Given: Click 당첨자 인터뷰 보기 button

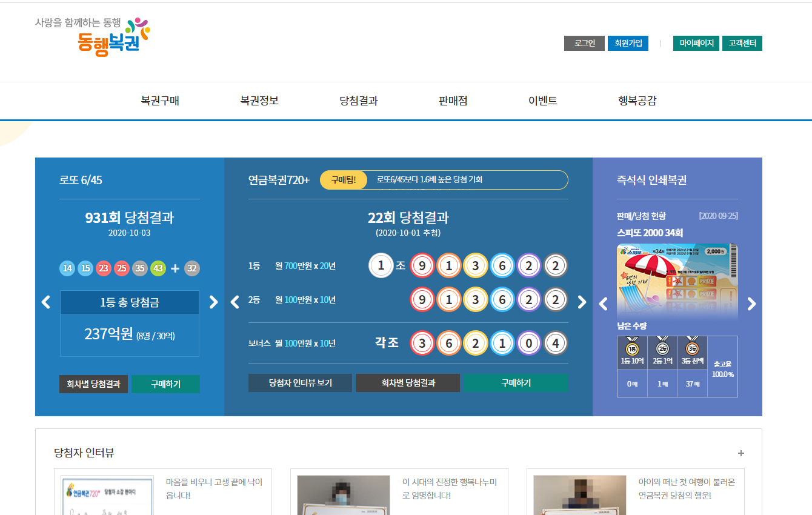Looking at the screenshot, I should 300,383.
